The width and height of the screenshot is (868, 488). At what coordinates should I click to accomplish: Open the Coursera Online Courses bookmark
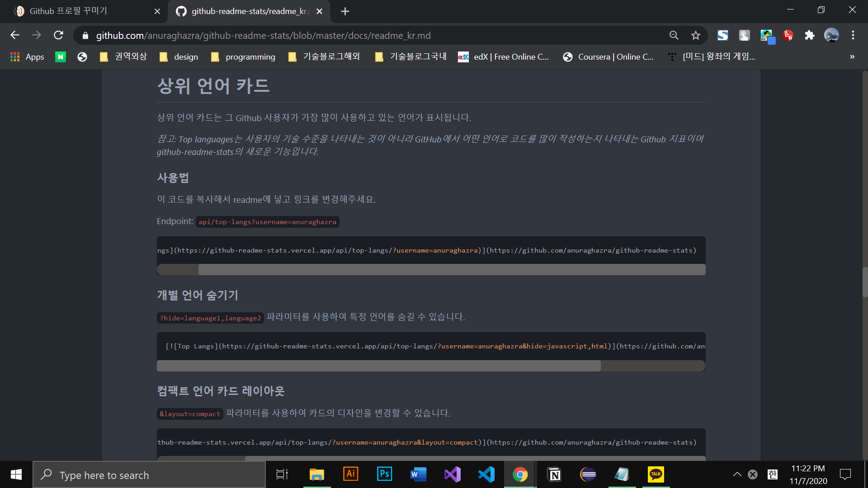[608, 56]
